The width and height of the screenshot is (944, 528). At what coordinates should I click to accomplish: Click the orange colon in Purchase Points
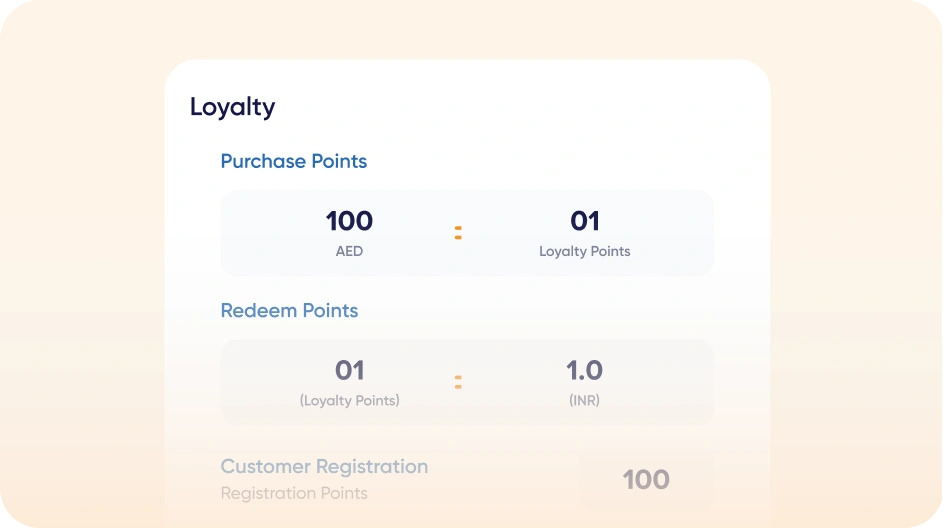(x=458, y=233)
